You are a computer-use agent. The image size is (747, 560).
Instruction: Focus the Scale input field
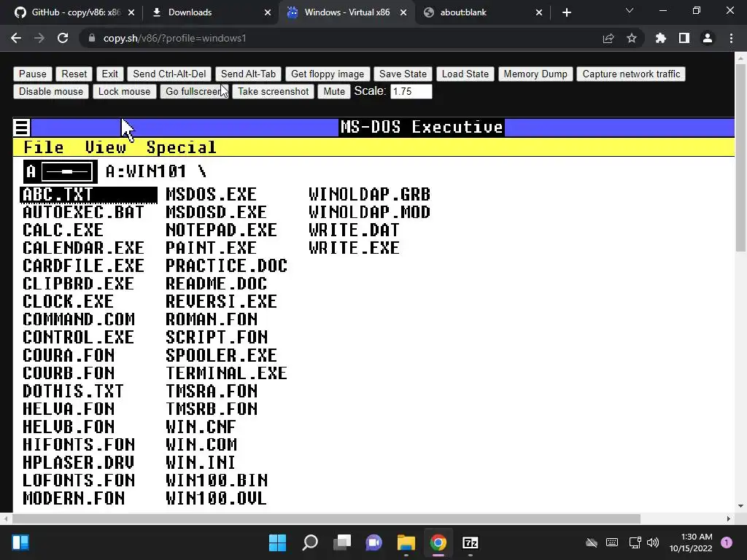(x=411, y=91)
